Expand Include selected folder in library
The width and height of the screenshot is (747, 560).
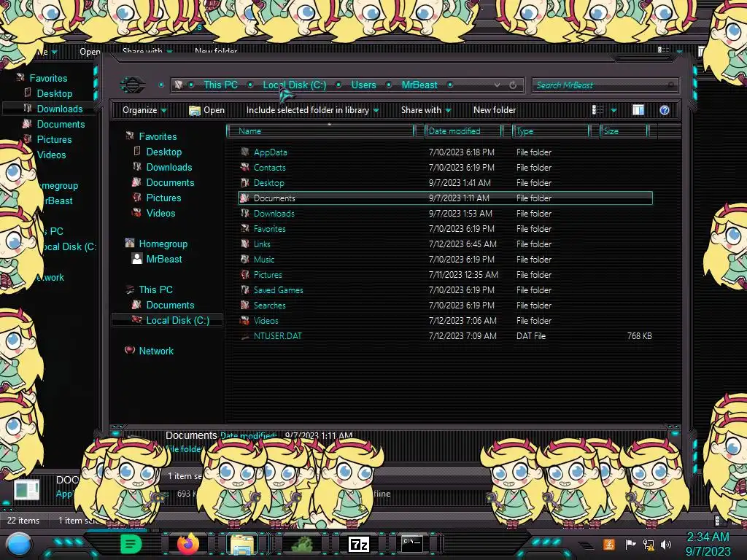click(312, 110)
